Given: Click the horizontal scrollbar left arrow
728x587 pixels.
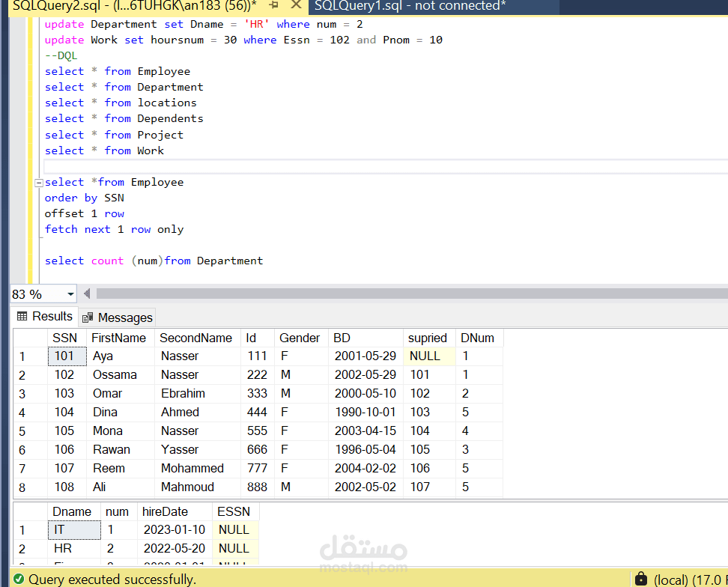Looking at the screenshot, I should (x=87, y=293).
